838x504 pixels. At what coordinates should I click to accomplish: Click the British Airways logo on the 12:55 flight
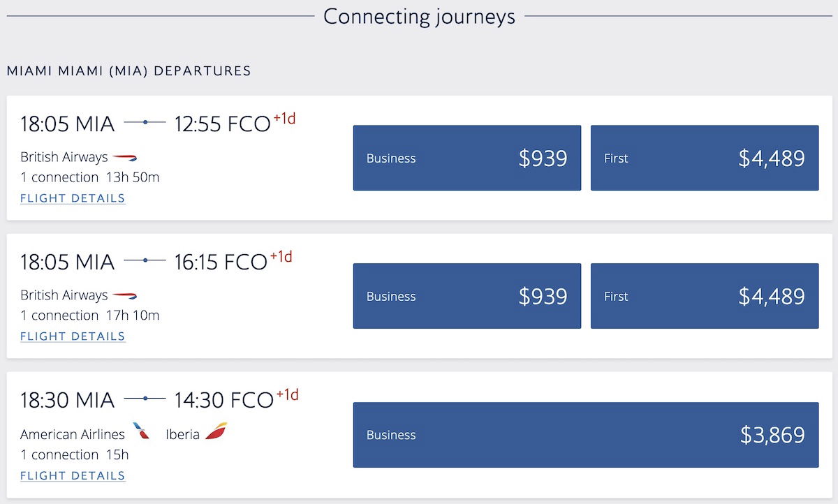[x=125, y=158]
